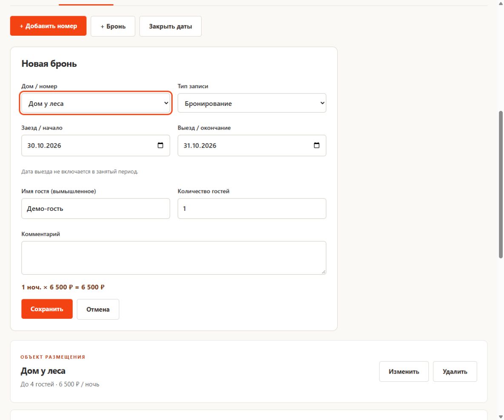Click the 'Новая бронь' form heading

[x=49, y=64]
